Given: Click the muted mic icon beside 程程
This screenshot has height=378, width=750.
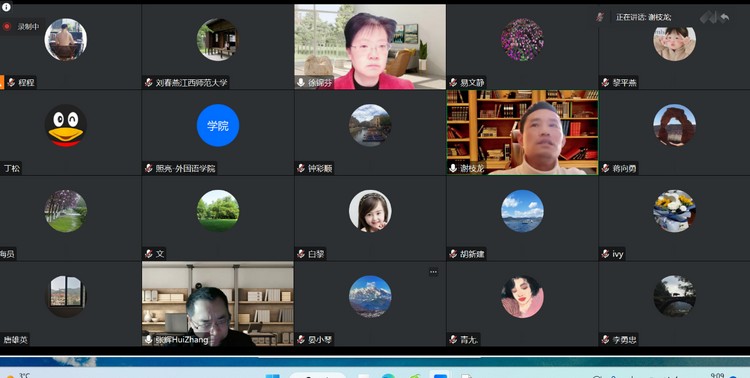Looking at the screenshot, I should click(x=11, y=82).
